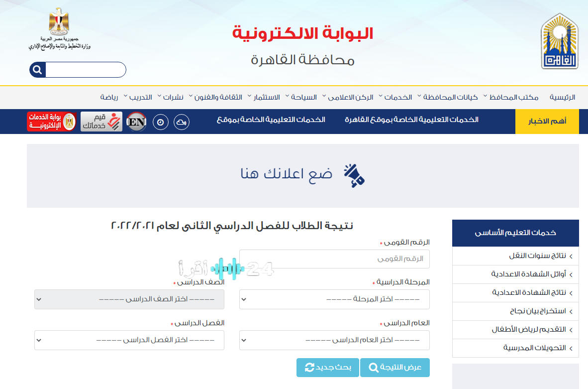Screen dimensions: 588x389
Task: Open the المرحلة الدراسية dropdown
Action: click(x=334, y=299)
